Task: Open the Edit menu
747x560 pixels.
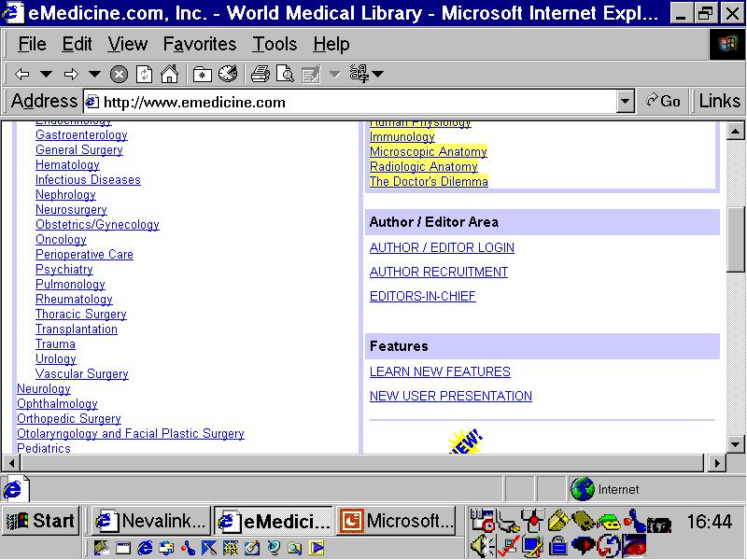Action: pyautogui.click(x=77, y=44)
